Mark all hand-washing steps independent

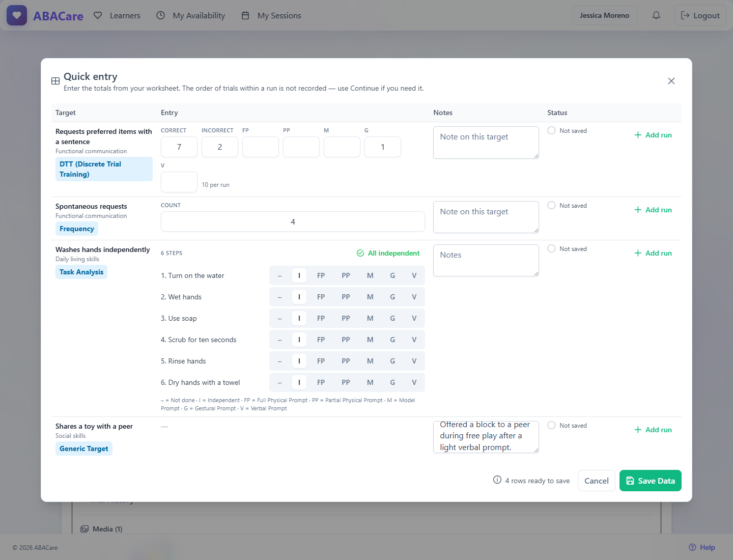point(388,253)
